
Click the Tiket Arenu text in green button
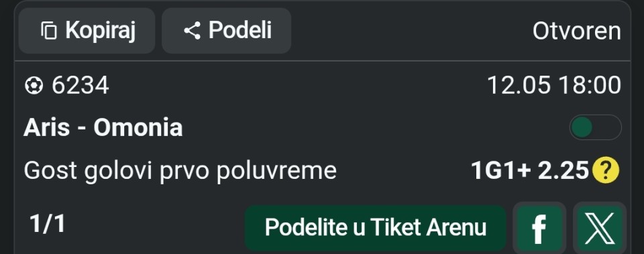pos(429,228)
